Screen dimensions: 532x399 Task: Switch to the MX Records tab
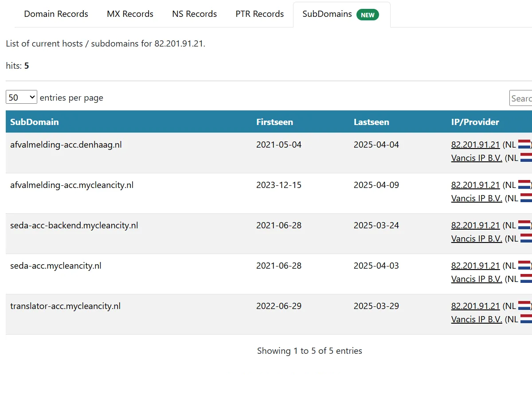130,14
